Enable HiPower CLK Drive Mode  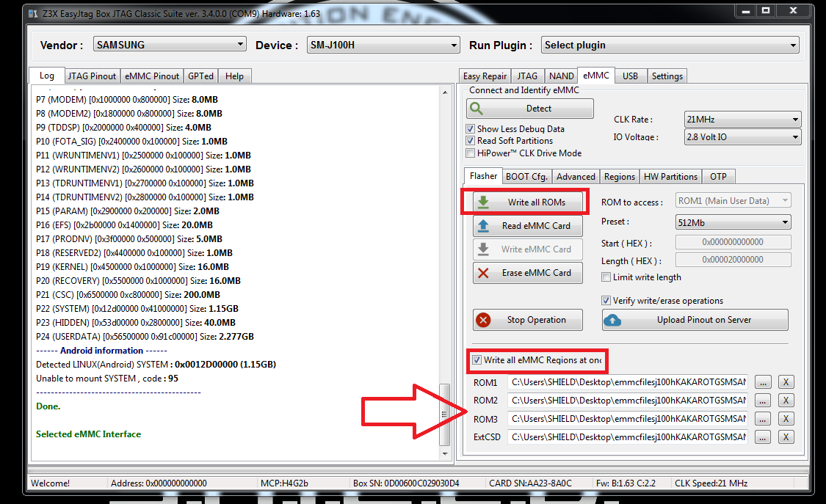pos(471,153)
